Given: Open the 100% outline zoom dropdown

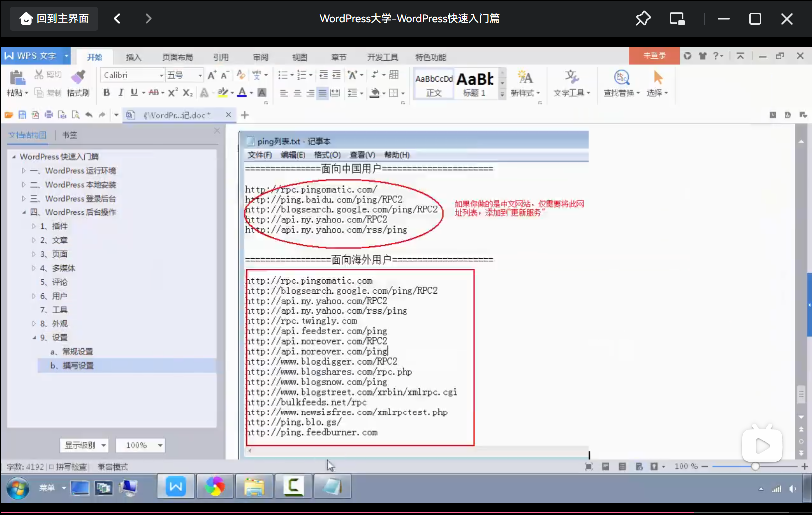Looking at the screenshot, I should coord(140,445).
